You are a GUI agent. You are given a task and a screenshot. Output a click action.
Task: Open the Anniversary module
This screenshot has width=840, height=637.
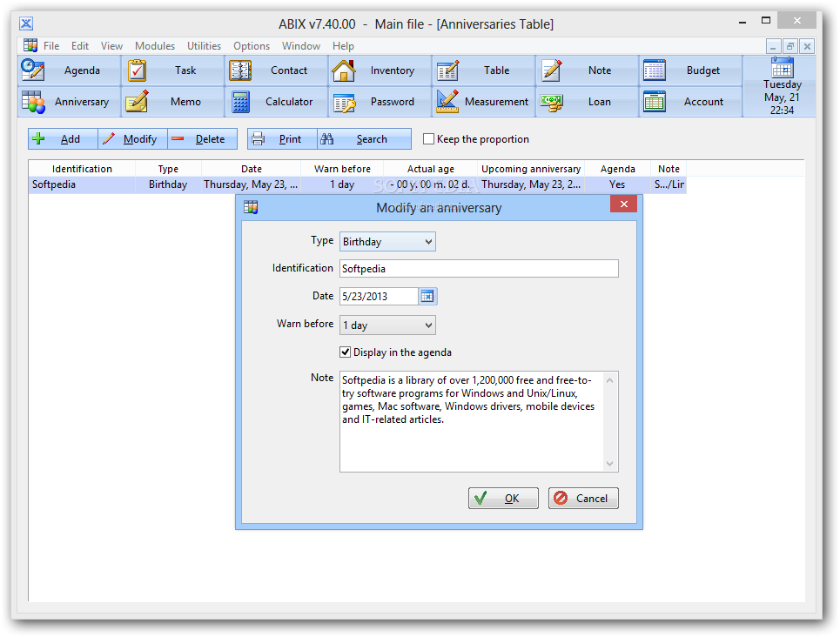click(x=69, y=102)
